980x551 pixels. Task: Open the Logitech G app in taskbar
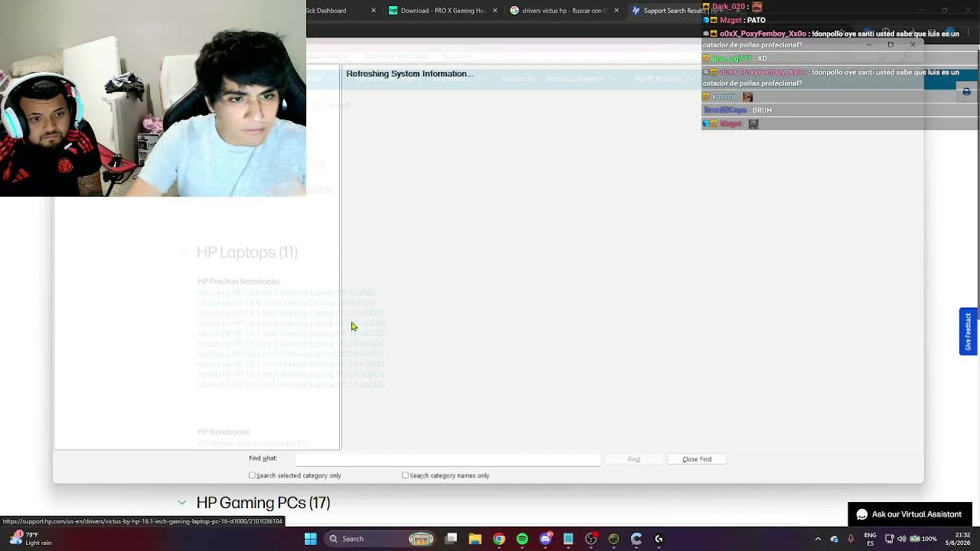coord(658,539)
